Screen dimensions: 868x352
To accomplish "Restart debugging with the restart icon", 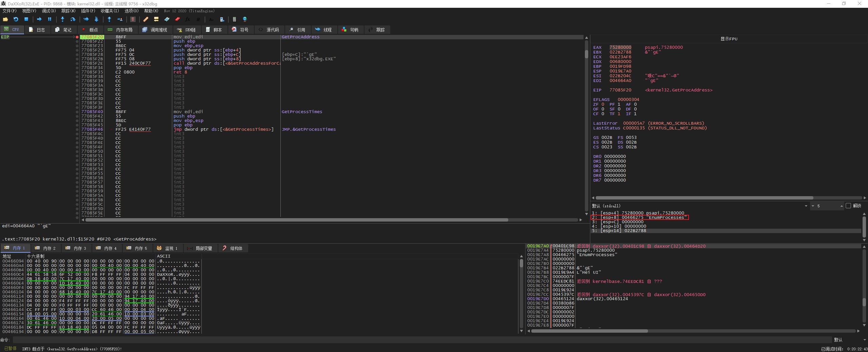I will coord(16,19).
